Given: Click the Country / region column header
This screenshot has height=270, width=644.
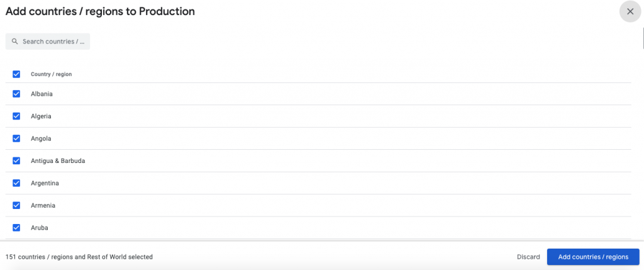Looking at the screenshot, I should [x=51, y=74].
